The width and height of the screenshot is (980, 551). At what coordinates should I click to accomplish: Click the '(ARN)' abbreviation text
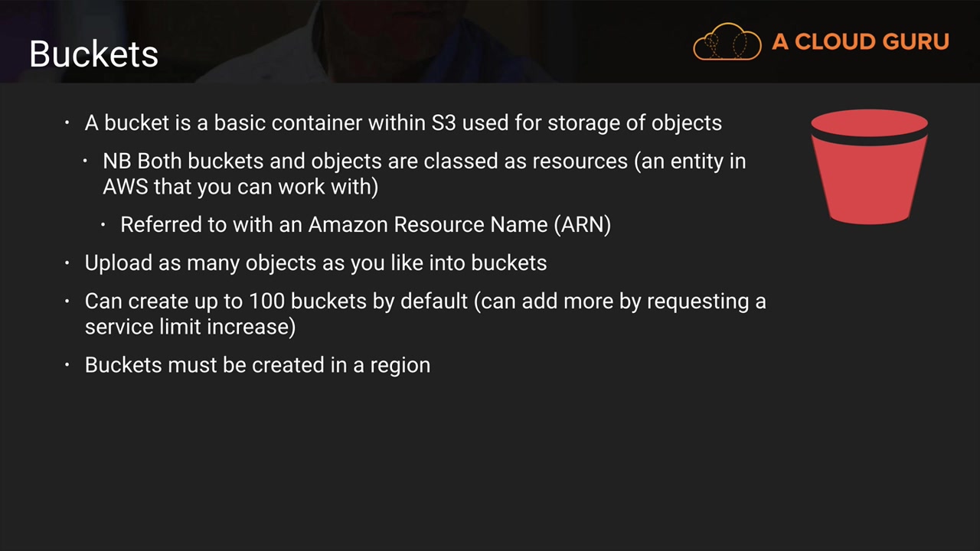pyautogui.click(x=586, y=224)
